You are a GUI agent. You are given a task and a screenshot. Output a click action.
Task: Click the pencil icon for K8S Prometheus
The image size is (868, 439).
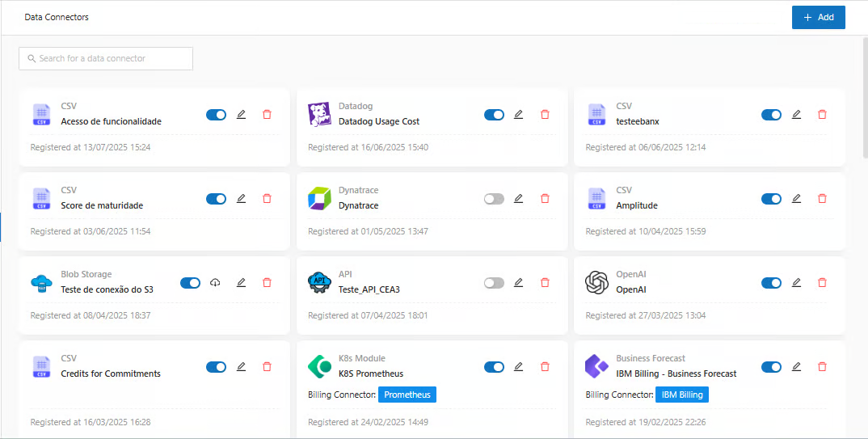tap(518, 367)
